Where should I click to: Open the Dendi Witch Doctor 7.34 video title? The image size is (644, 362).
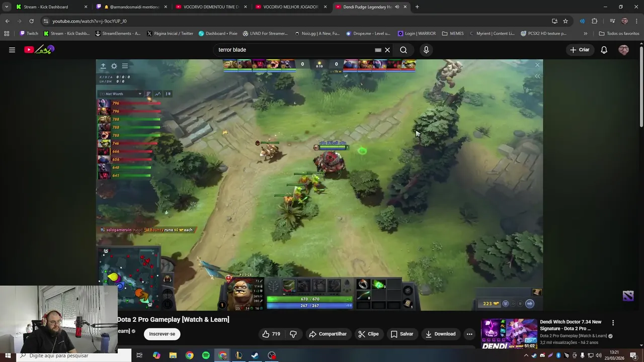click(571, 325)
